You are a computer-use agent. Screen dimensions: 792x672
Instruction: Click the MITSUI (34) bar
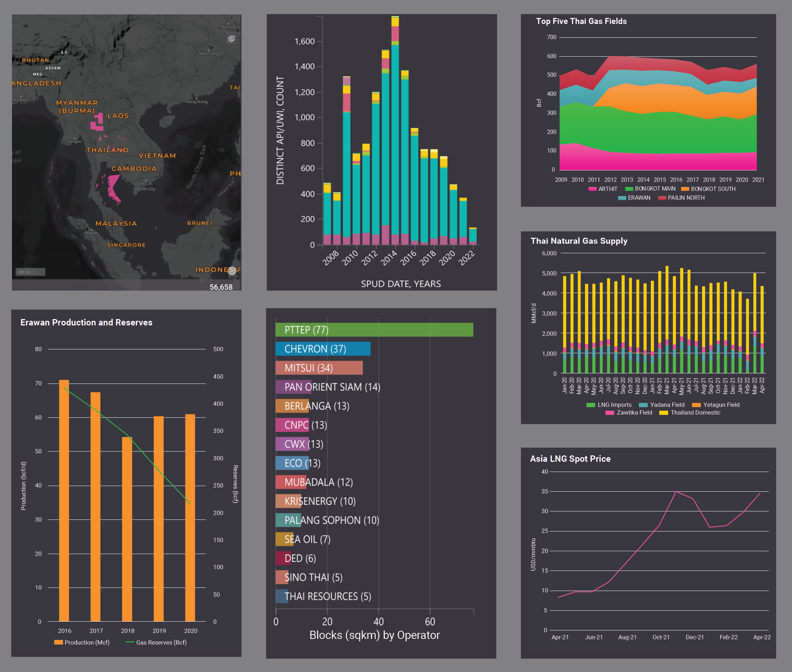(x=319, y=368)
